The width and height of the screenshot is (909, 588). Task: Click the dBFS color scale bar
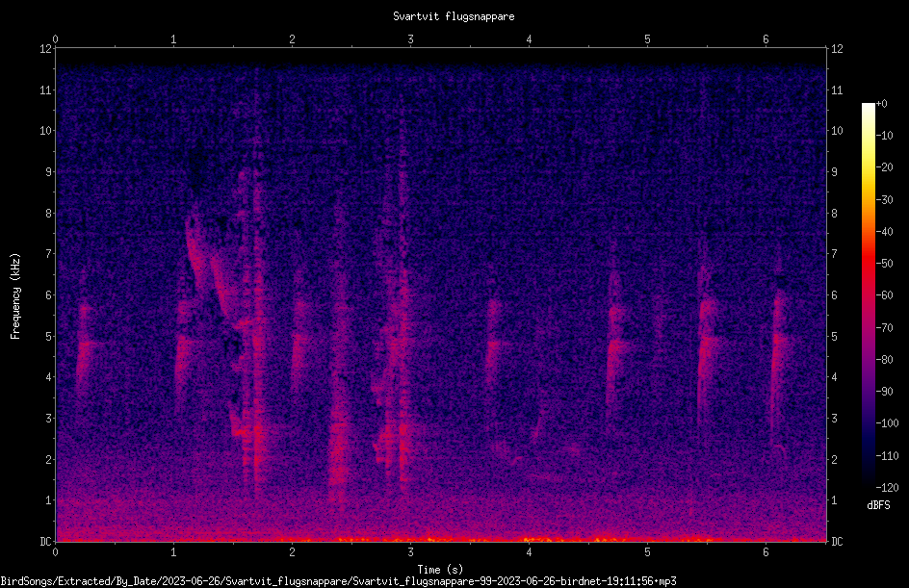[x=868, y=295]
